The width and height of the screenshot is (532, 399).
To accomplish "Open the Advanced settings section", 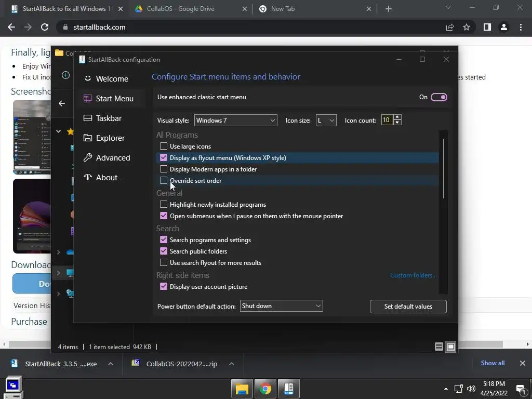I will pos(107,158).
